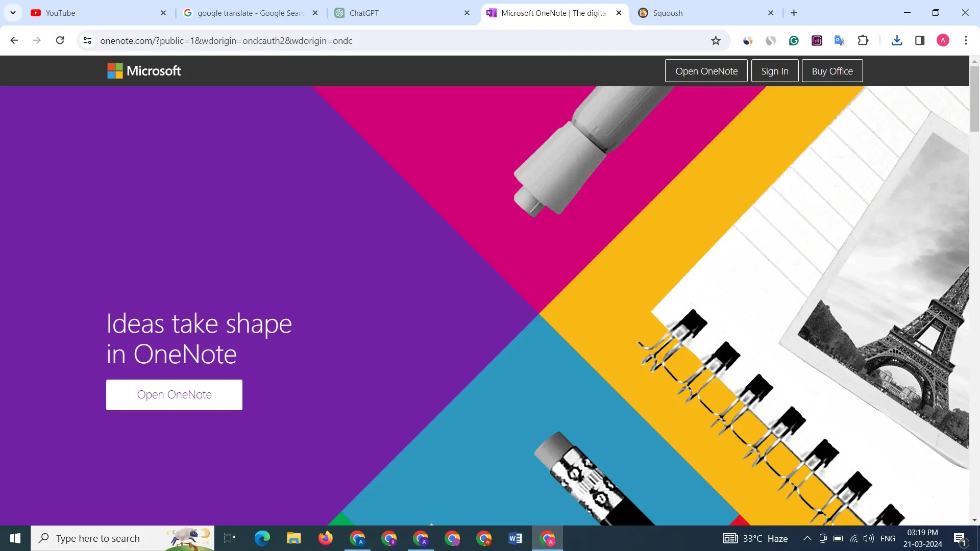Open Microsoft Word from taskbar
980x551 pixels.
515,538
